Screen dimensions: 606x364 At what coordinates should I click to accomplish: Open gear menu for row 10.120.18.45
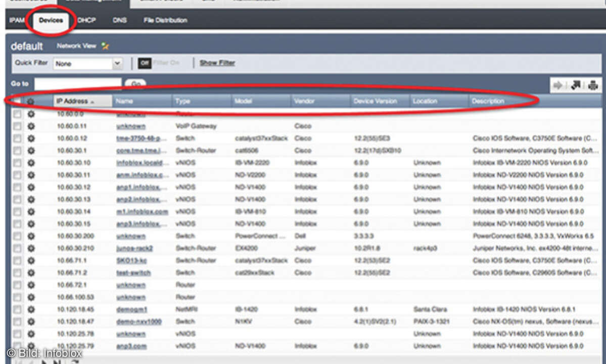(31, 309)
